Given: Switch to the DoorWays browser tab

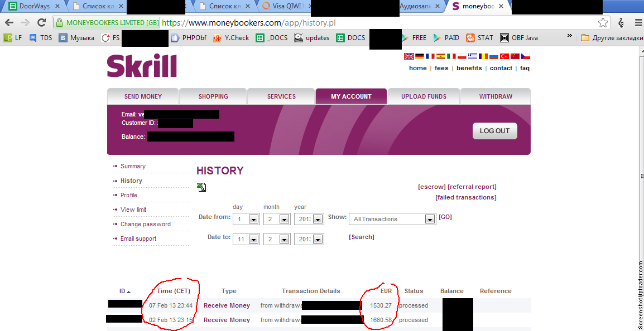Looking at the screenshot, I should [33, 6].
